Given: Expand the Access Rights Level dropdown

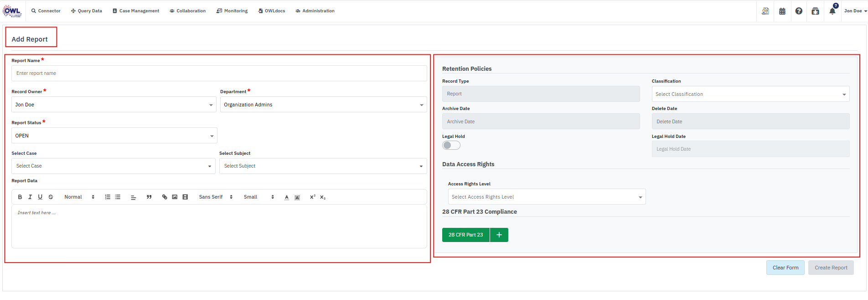Looking at the screenshot, I should (x=547, y=197).
